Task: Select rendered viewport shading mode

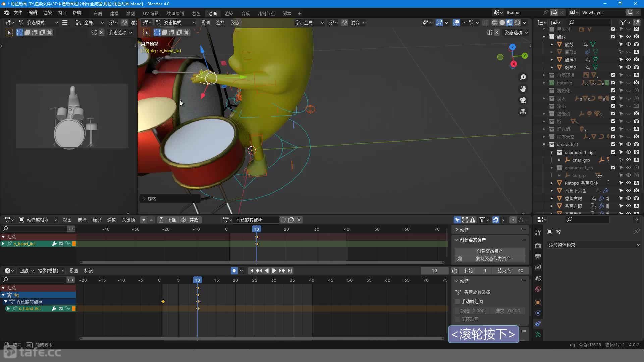Action: (517, 23)
